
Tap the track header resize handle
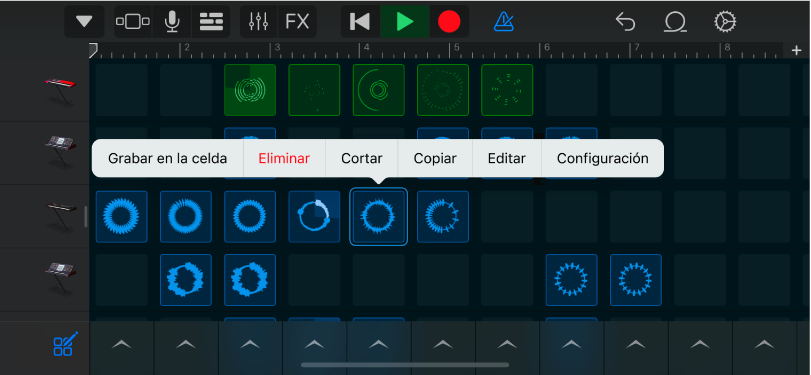point(86,217)
